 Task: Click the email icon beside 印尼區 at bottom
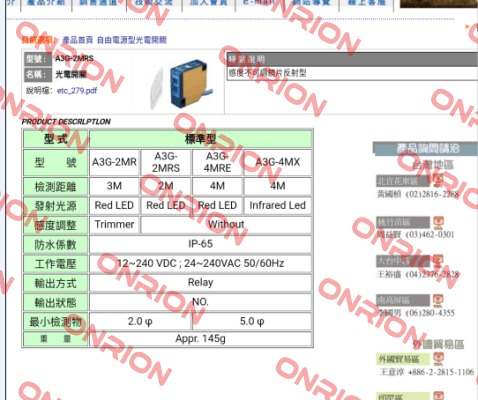coord(438,396)
